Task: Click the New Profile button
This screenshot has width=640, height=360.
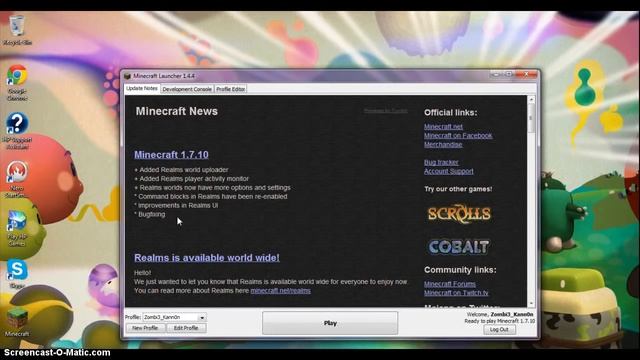Action: tap(145, 328)
